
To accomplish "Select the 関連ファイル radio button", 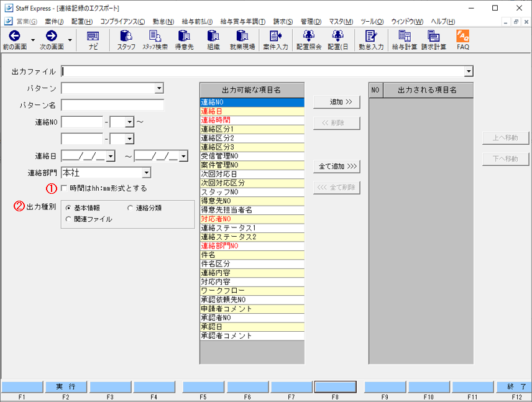I will click(68, 219).
